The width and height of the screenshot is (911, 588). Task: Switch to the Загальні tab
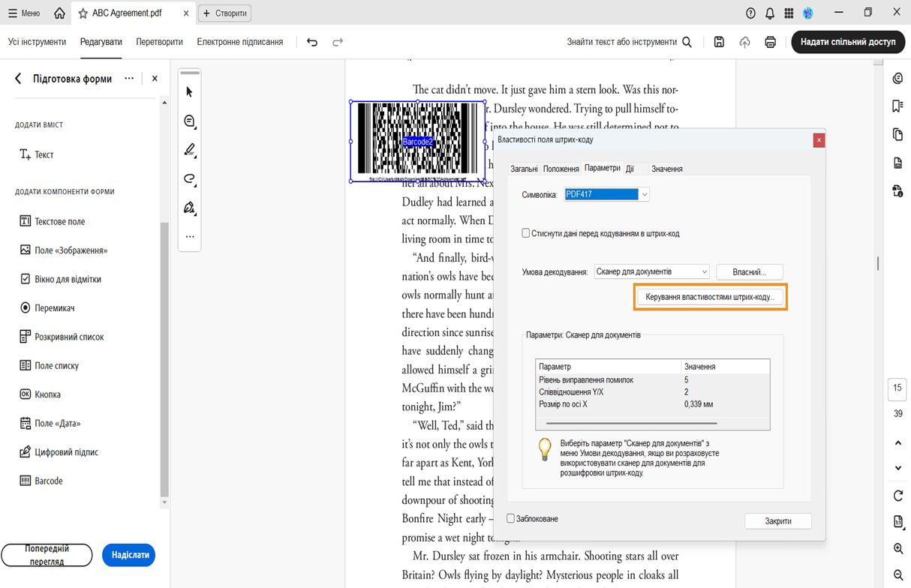pos(524,169)
